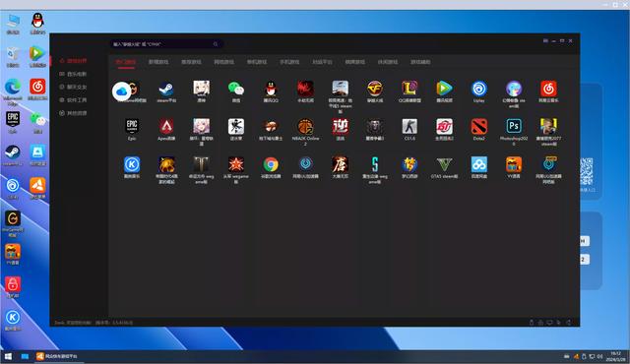Open the Epic icon in launcher grid
The height and width of the screenshot is (364, 630).
point(132,127)
